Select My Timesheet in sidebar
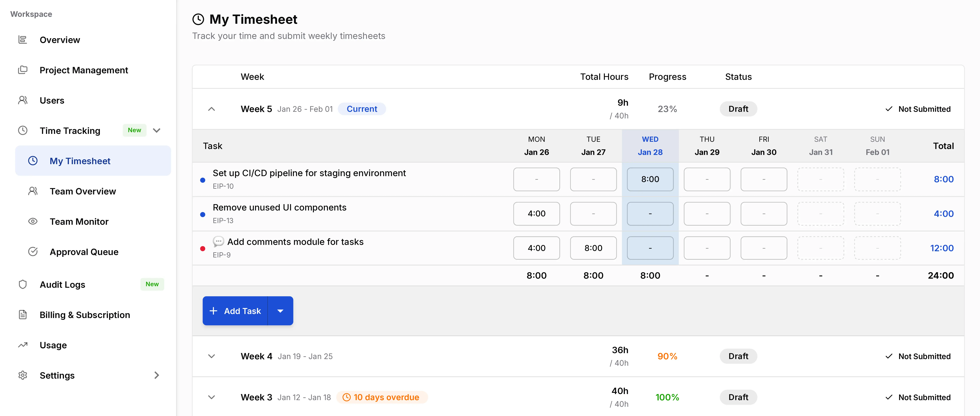This screenshot has width=980, height=416. (x=80, y=161)
